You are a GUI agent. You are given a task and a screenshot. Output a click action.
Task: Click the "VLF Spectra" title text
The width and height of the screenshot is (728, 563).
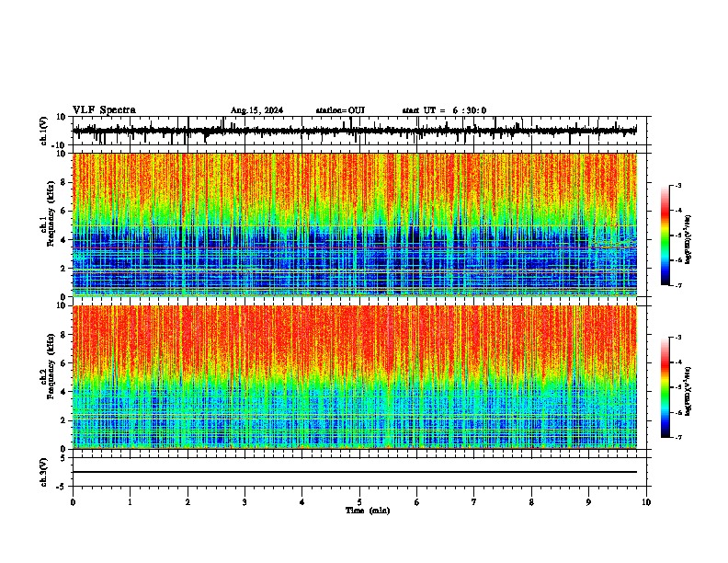(104, 110)
